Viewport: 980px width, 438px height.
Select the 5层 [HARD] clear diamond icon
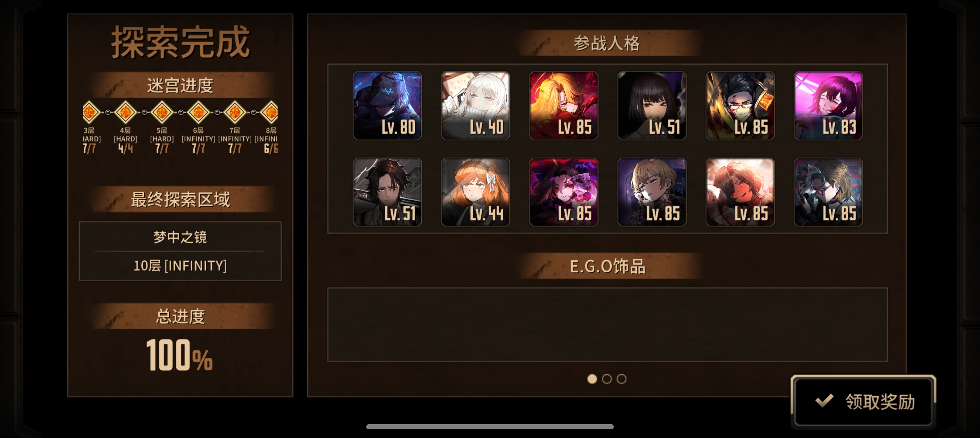tap(162, 112)
